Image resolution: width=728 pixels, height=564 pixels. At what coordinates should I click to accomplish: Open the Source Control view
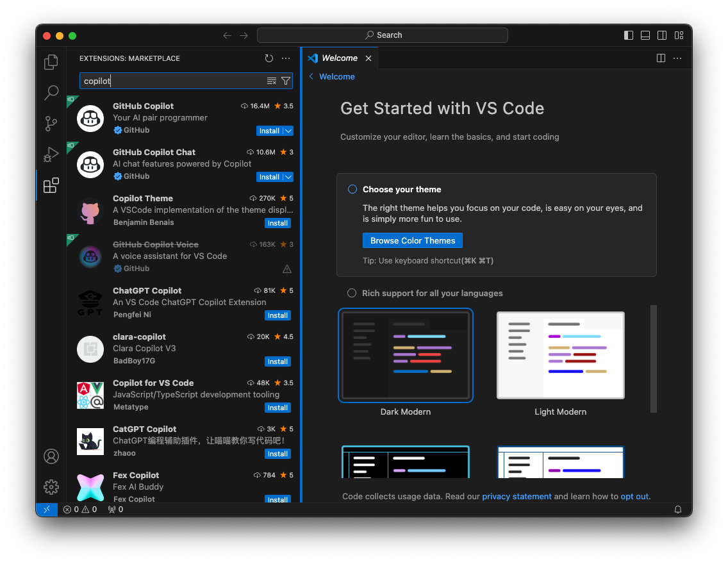51,124
